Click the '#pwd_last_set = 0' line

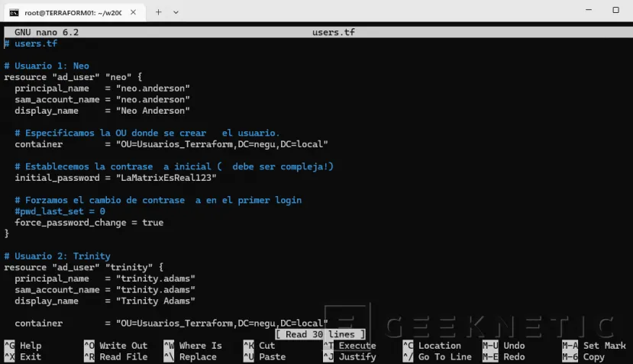(60, 211)
